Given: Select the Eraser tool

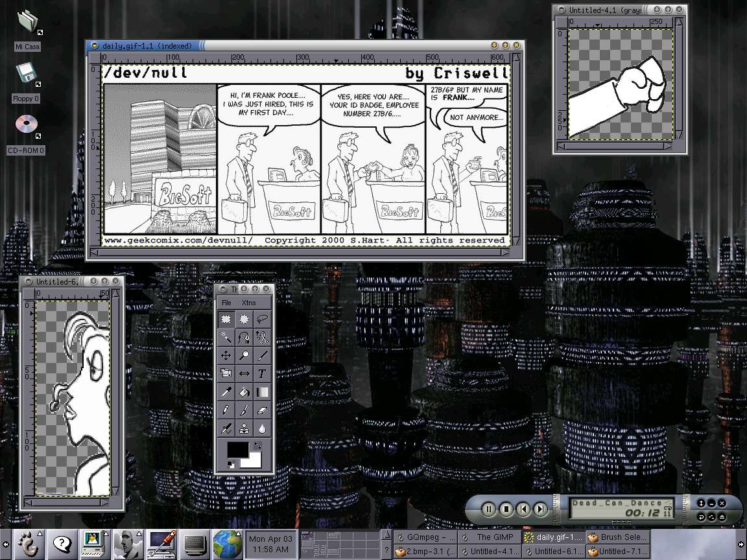Looking at the screenshot, I should point(262,410).
